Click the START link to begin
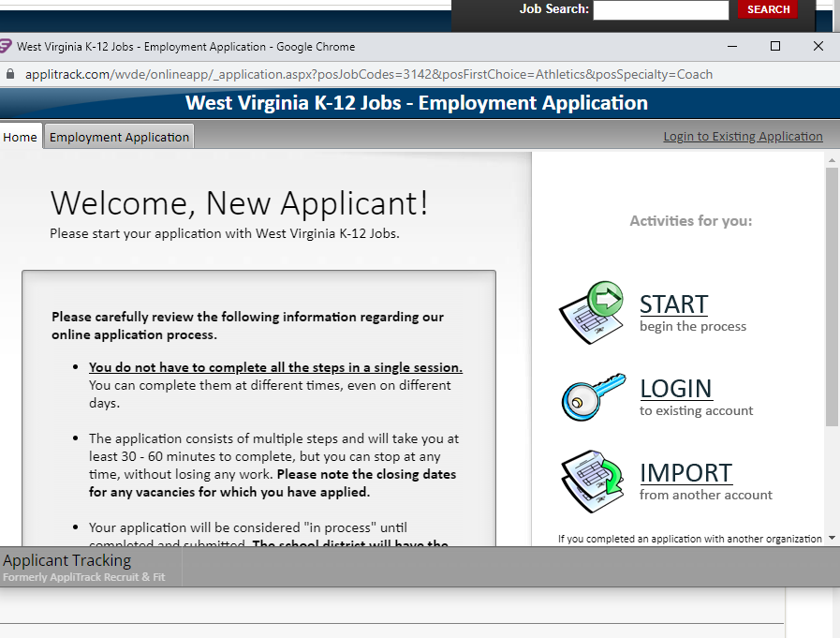Screen dimensions: 840x638 pyautogui.click(x=674, y=304)
